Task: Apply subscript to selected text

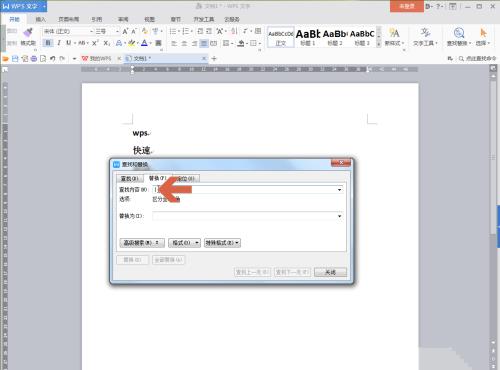Action: pyautogui.click(x=106, y=43)
